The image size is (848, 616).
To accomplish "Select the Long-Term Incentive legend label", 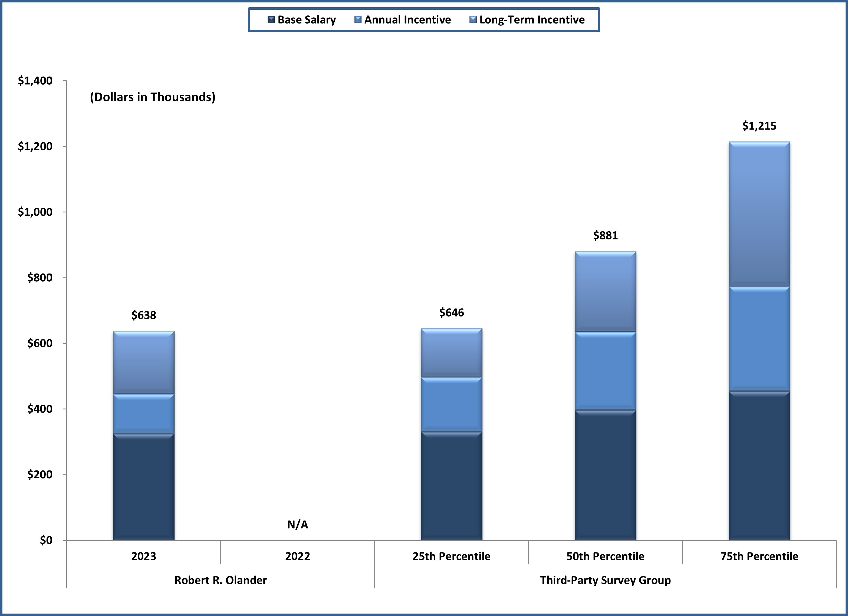I will pos(532,20).
